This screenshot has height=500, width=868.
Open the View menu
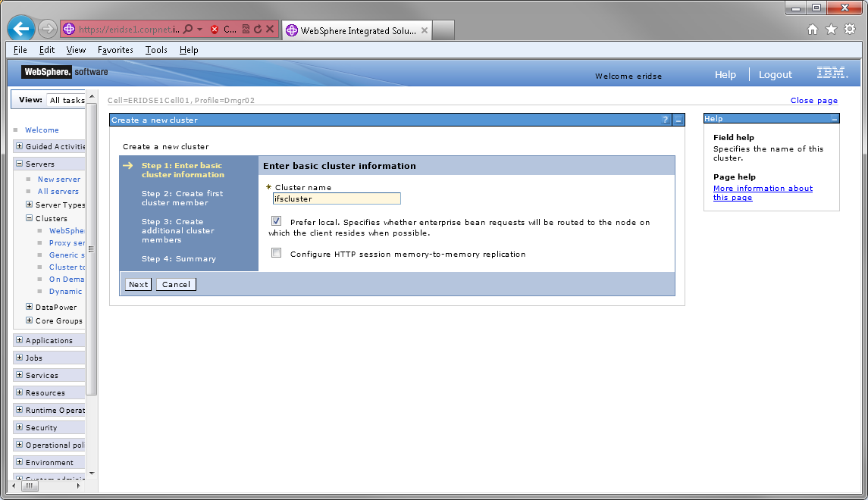(x=76, y=50)
